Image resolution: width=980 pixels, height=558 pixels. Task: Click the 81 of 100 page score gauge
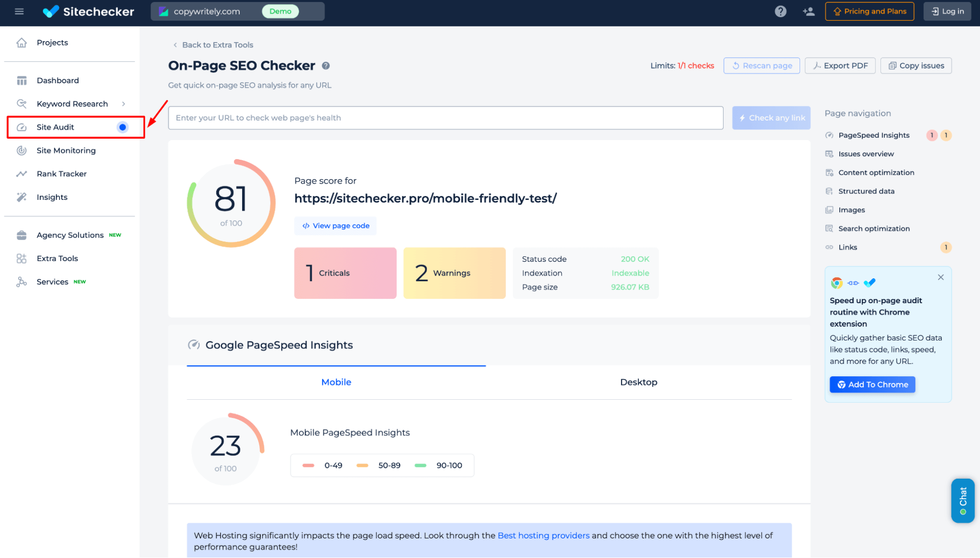231,203
